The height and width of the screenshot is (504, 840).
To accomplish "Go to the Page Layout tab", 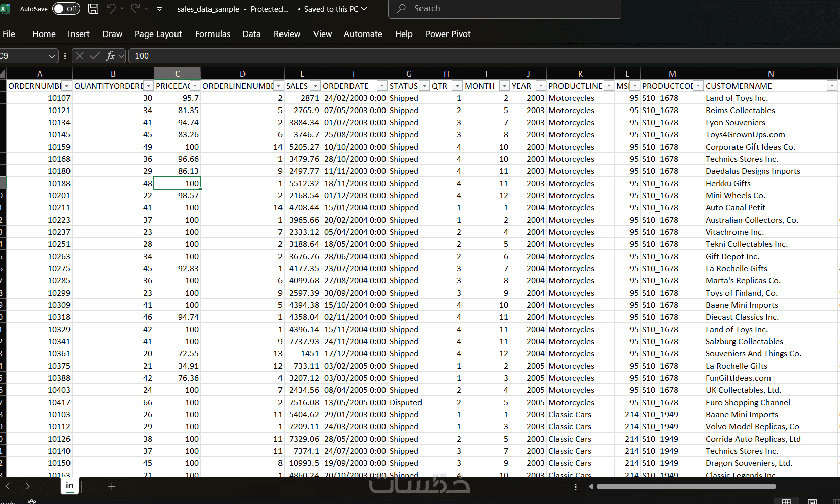I will tap(158, 34).
